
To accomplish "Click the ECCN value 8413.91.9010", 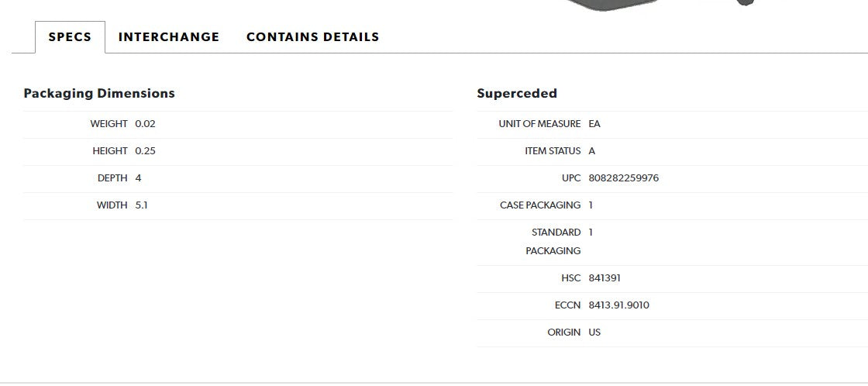I will [x=619, y=305].
